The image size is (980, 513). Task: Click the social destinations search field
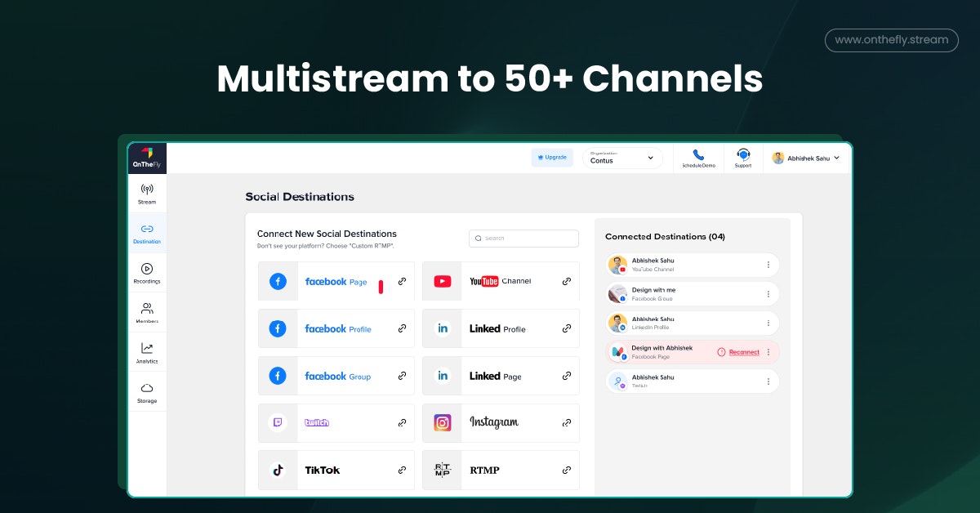coord(523,239)
